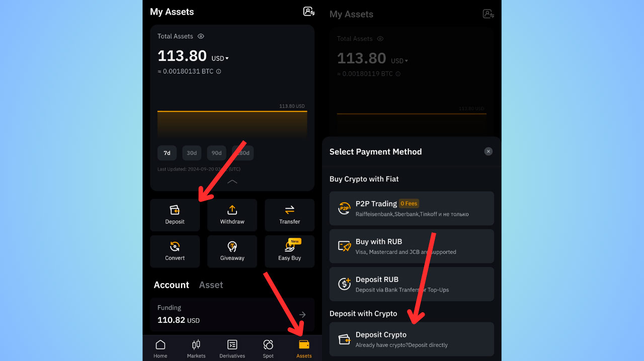Choose Deposit Crypto payment method
644x361 pixels.
tap(412, 339)
